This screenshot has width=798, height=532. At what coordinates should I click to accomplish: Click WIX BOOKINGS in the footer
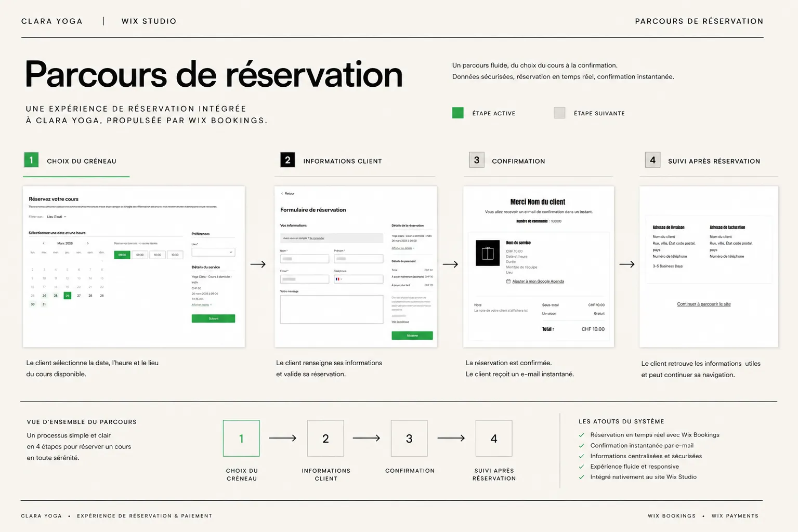point(672,516)
